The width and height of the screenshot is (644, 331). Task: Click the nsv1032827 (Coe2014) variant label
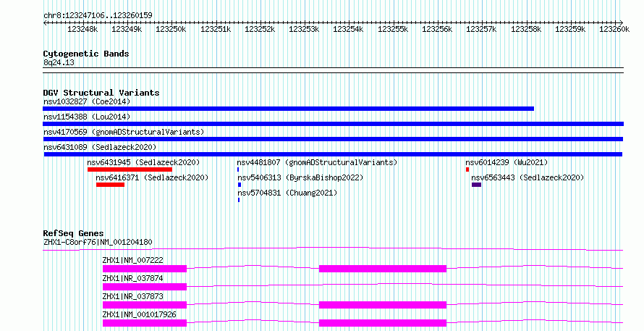click(87, 101)
